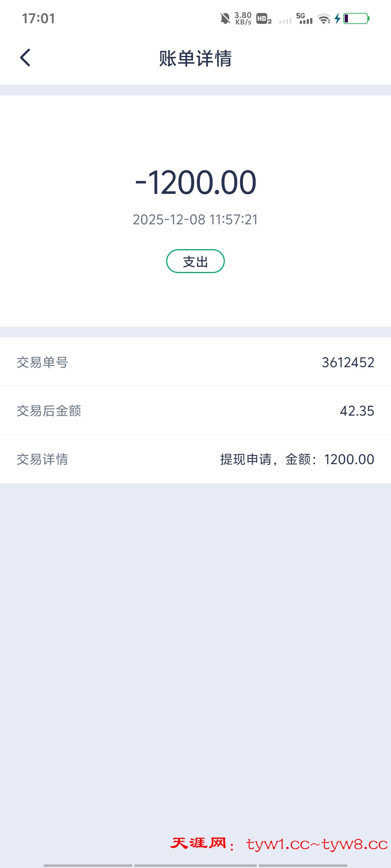Tap the 支出 expense tag
The image size is (391, 868).
[x=195, y=261]
